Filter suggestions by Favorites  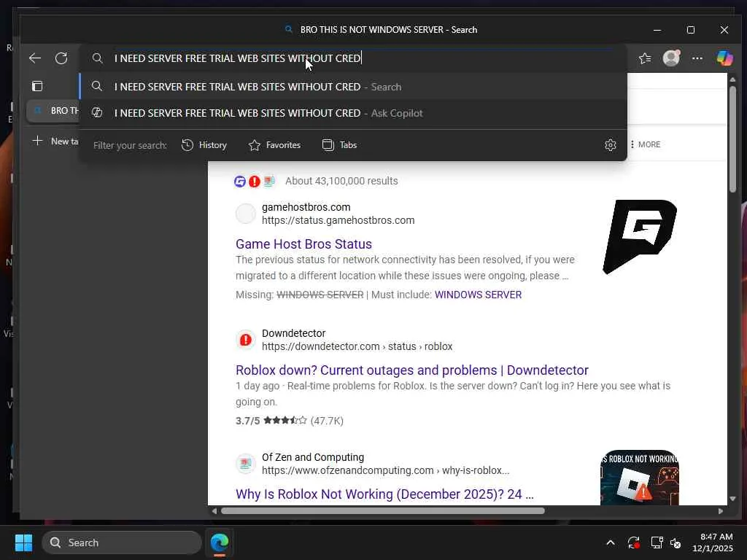pos(274,145)
